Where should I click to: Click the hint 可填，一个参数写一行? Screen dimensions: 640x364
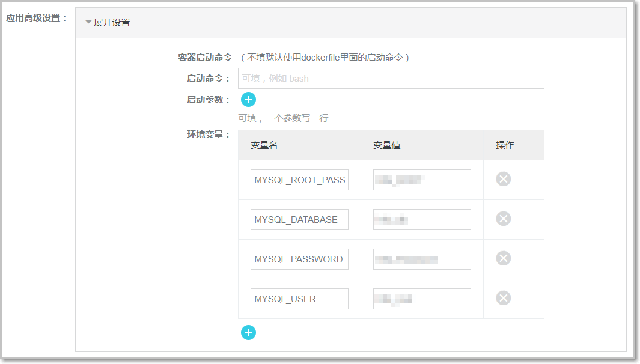click(x=283, y=118)
